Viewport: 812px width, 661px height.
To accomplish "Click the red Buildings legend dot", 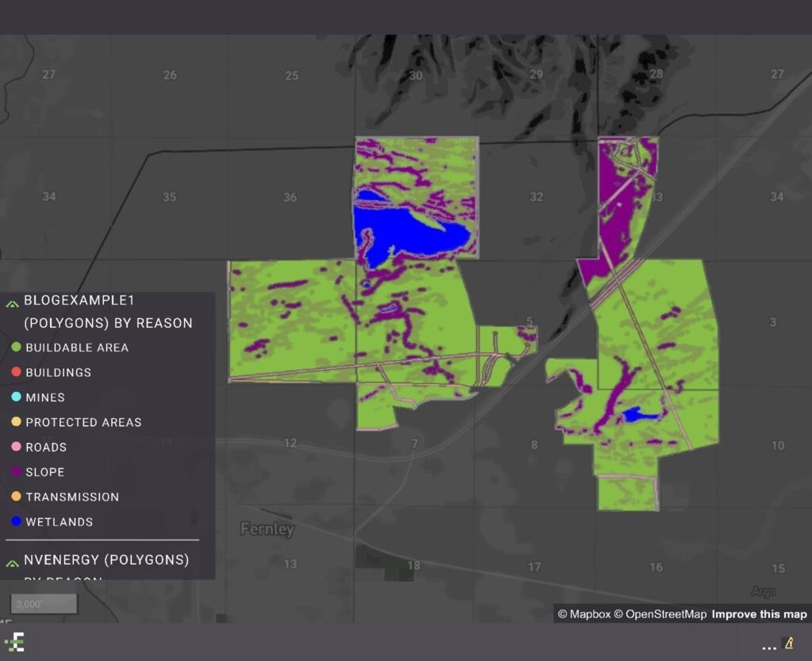I will 16,372.
